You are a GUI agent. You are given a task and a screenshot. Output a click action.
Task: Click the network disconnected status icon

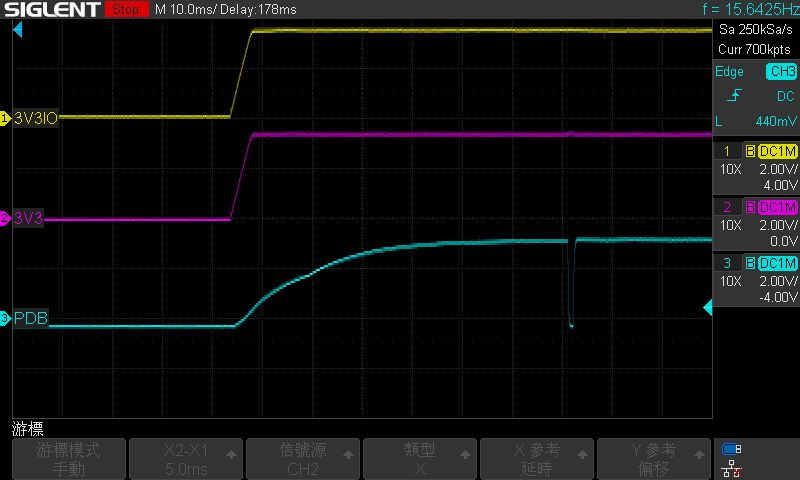point(732,468)
